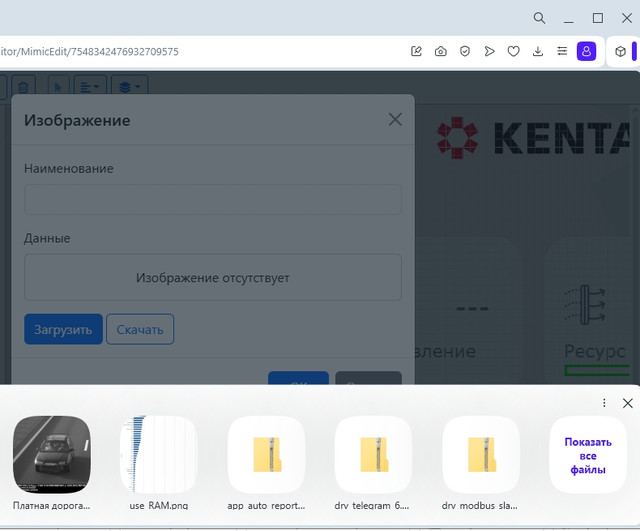Image resolution: width=640 pixels, height=531 pixels.
Task: Click Показать все файлы link
Action: tap(588, 455)
